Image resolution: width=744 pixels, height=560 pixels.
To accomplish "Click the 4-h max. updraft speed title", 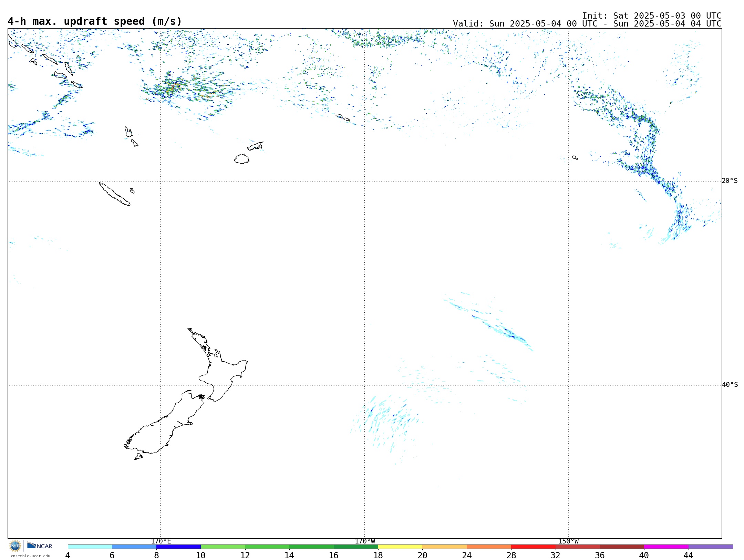I will tap(95, 21).
